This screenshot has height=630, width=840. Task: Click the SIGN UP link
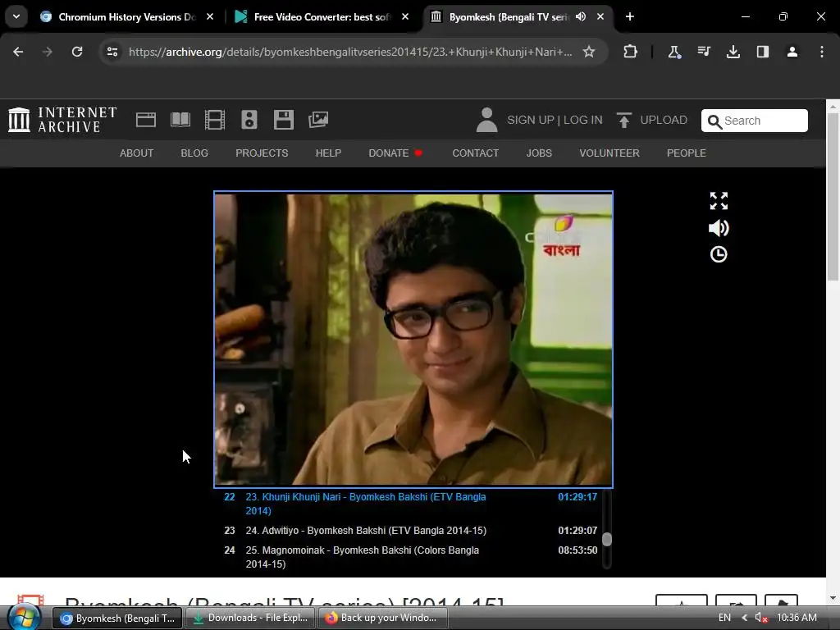[531, 120]
